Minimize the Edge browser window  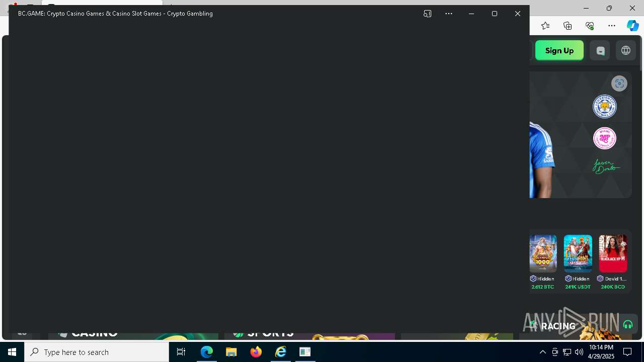pos(586,8)
